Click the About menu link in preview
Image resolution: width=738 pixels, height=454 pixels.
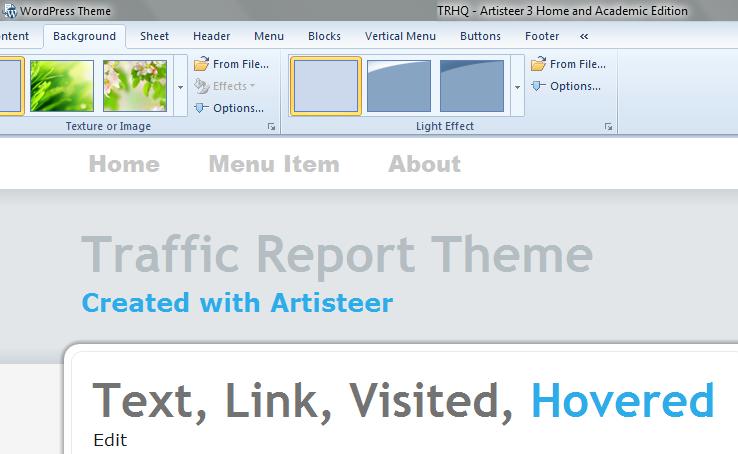click(x=424, y=164)
